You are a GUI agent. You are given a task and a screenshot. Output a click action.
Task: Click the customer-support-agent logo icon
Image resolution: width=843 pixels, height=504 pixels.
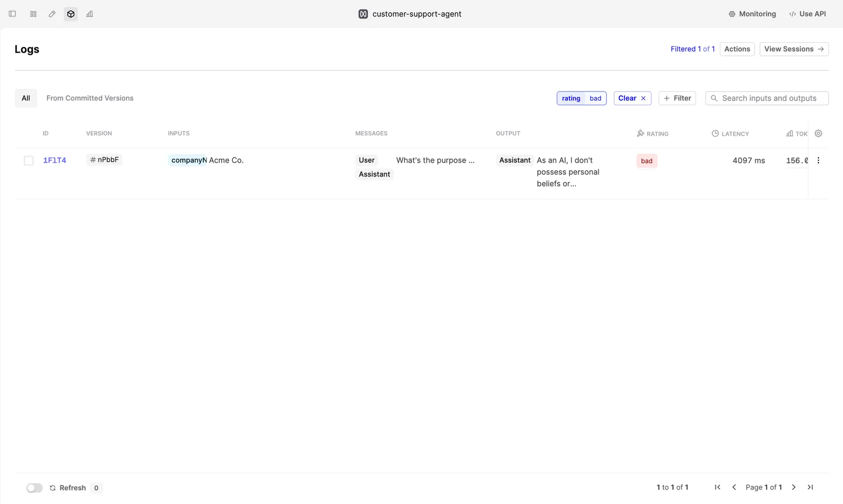(x=363, y=14)
